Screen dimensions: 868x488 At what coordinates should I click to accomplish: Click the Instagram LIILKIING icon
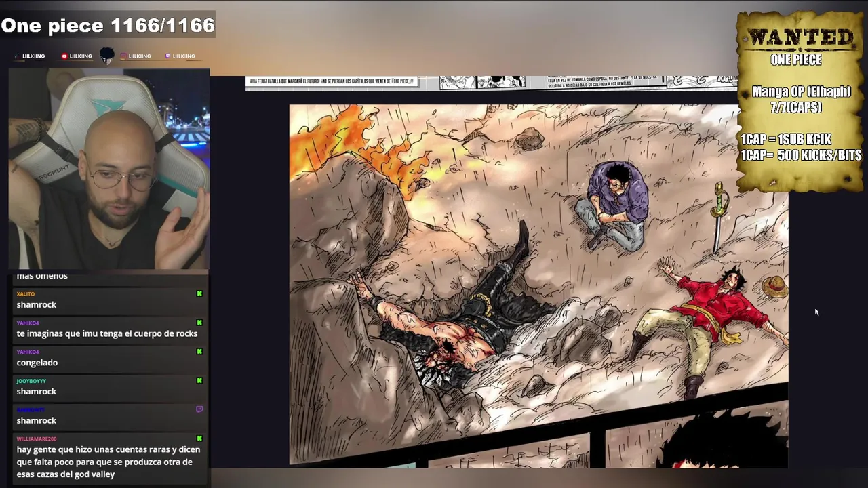pyautogui.click(x=123, y=56)
